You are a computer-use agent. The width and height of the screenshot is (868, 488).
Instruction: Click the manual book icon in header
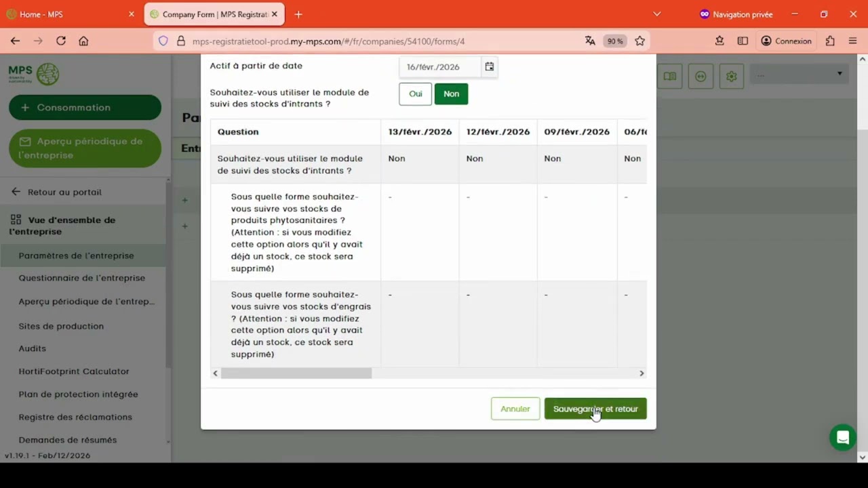670,76
